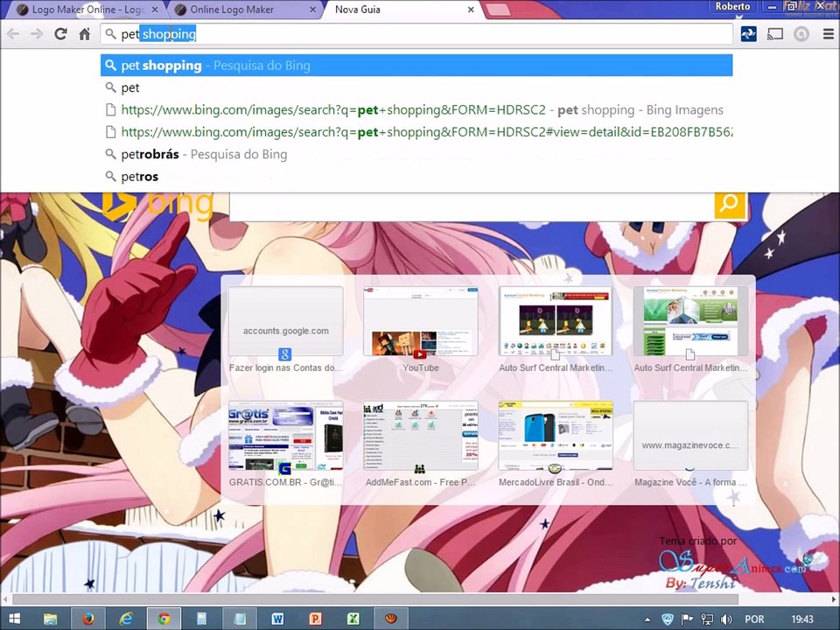Click the Roberto profile button

click(732, 6)
